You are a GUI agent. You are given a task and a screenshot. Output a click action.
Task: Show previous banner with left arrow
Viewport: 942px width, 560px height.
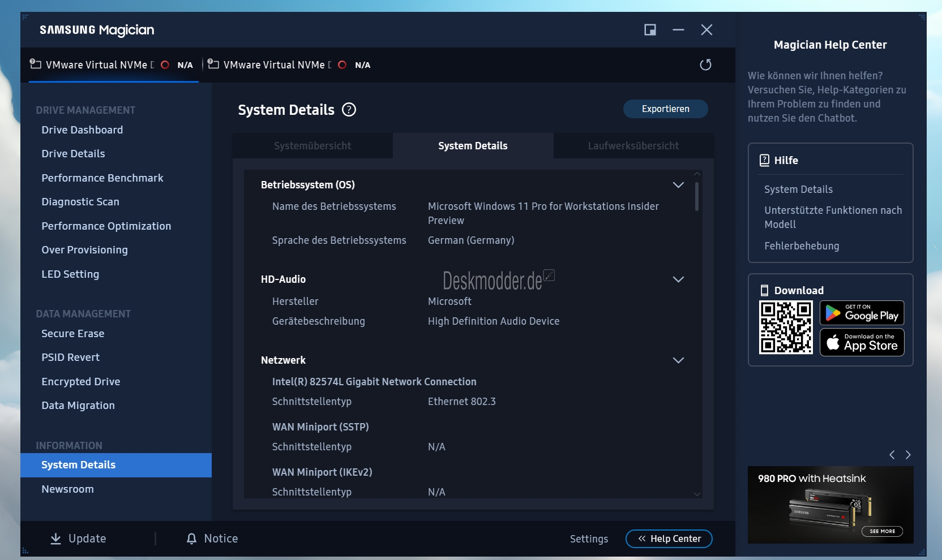coord(892,455)
